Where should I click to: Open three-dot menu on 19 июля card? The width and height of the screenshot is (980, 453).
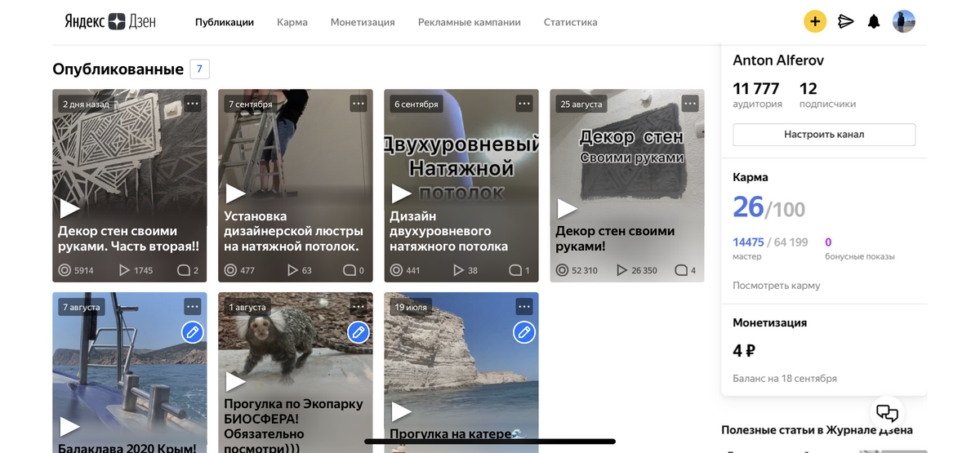pyautogui.click(x=524, y=306)
